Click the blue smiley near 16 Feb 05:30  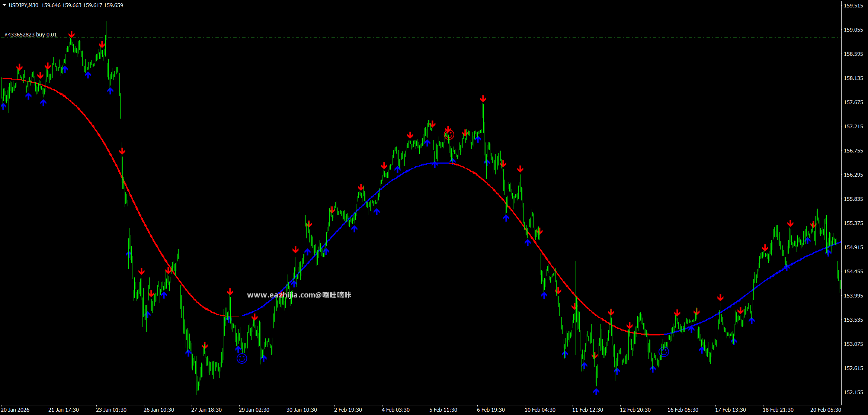point(664,351)
